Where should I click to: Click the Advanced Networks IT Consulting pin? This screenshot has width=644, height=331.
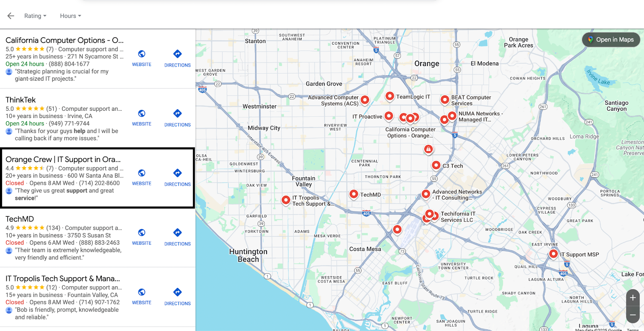426,194
